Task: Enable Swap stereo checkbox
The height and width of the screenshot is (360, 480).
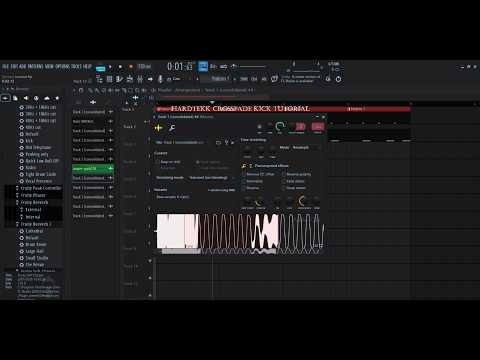Action: coord(284,188)
